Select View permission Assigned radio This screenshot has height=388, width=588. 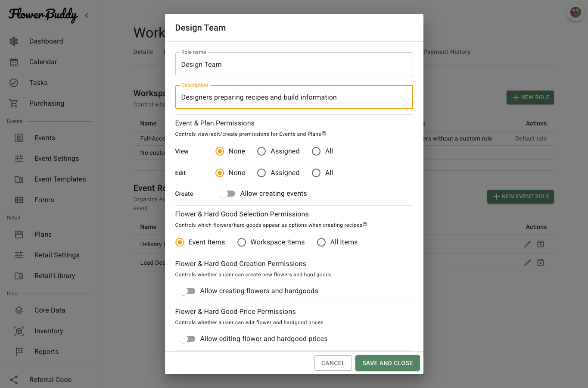261,151
